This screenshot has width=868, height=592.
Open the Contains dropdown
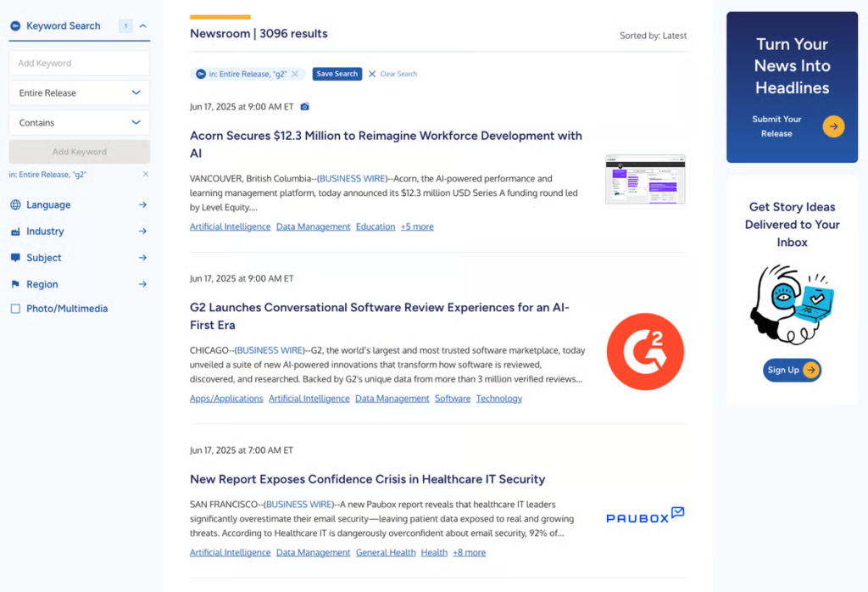click(x=79, y=122)
